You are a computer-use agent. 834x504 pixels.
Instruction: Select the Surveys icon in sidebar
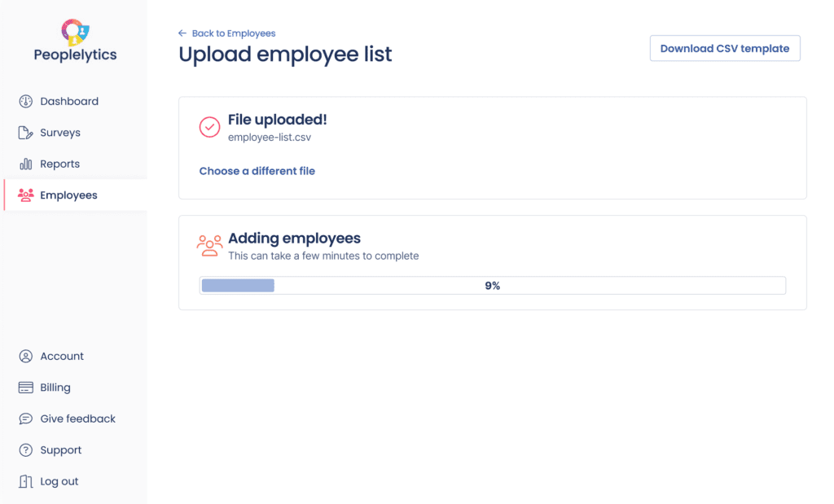[x=25, y=132]
